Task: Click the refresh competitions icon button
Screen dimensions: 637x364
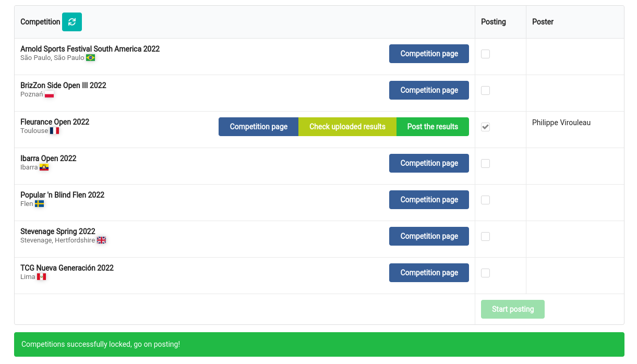Action: click(x=72, y=22)
